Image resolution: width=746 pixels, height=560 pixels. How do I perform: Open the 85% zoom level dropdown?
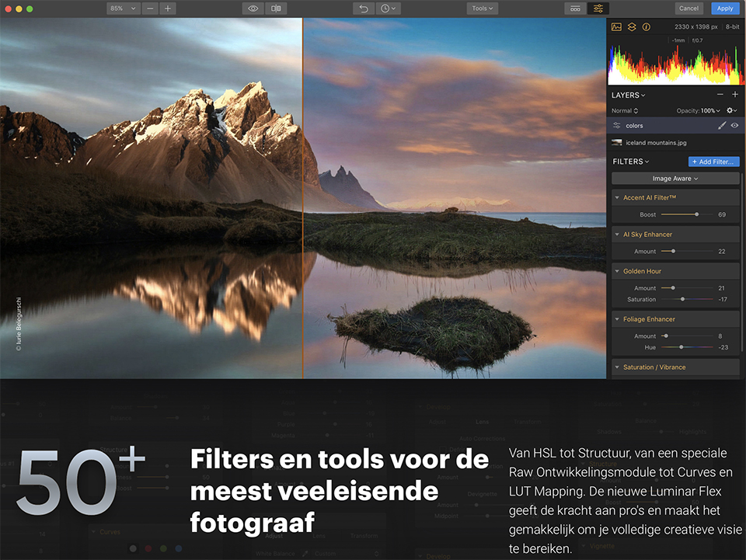pos(123,9)
